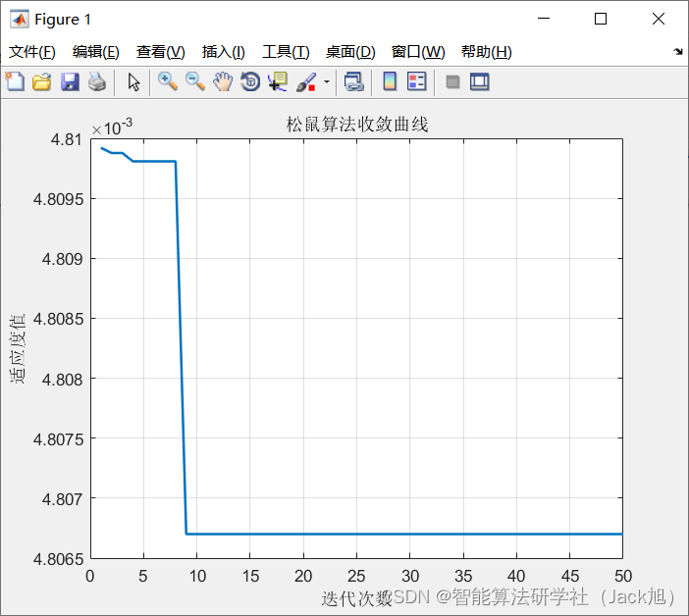The height and width of the screenshot is (616, 689).
Task: Open the 查看(V) menu
Action: point(160,52)
